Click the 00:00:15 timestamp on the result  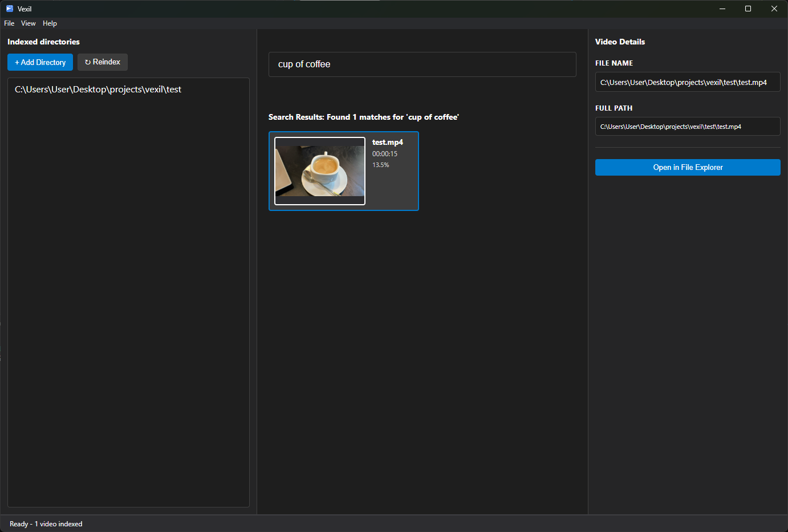point(384,153)
